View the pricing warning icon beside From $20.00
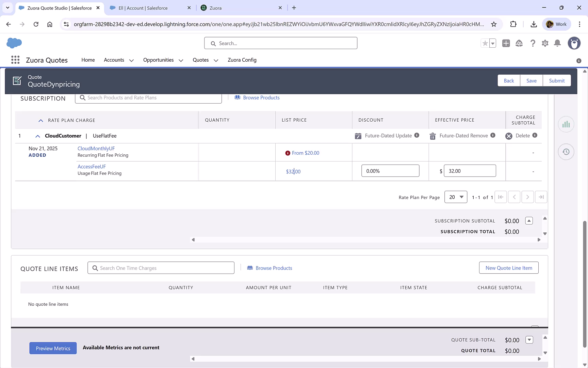588x368 pixels. click(x=288, y=153)
